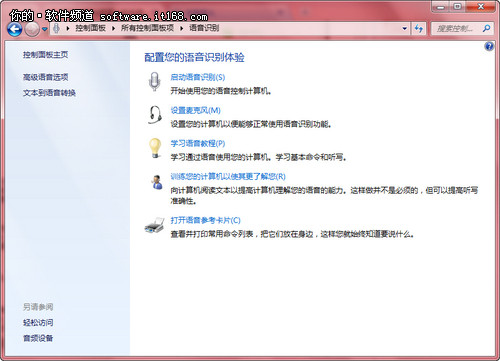500x361 pixels.
Task: Click the light bulb tutorial icon
Action: (x=155, y=148)
